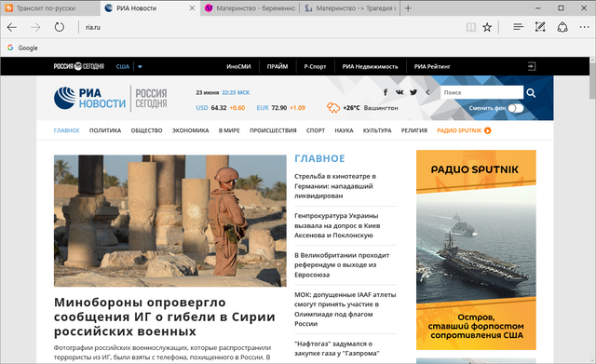
Task: Open РИА Рейтинг link
Action: (x=432, y=66)
